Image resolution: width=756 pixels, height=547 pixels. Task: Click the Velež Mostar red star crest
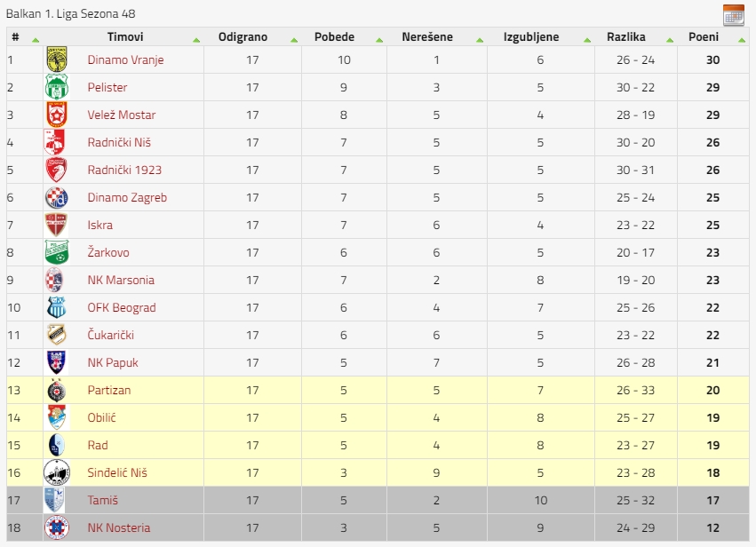point(56,115)
